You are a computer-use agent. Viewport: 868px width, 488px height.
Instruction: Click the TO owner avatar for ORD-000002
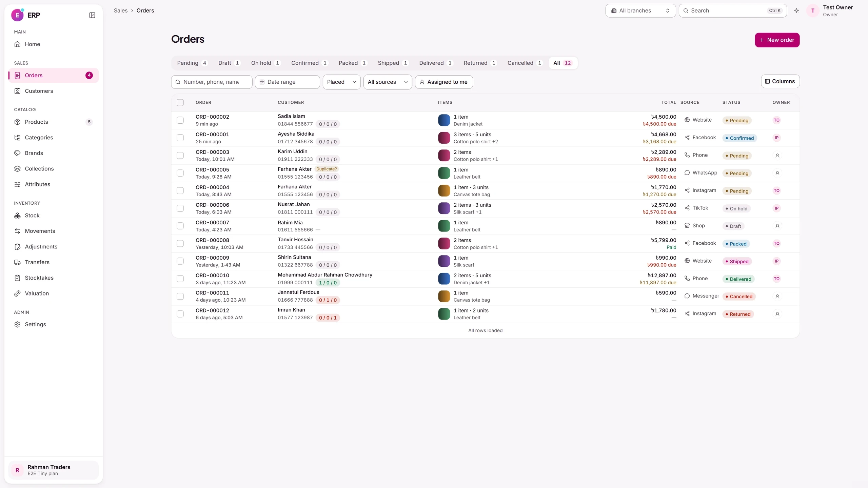[777, 120]
